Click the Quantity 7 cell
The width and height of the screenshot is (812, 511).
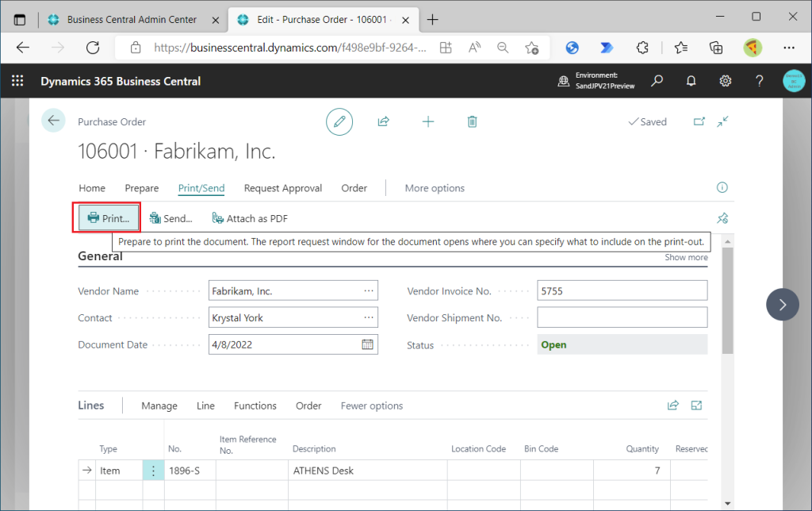tap(632, 471)
